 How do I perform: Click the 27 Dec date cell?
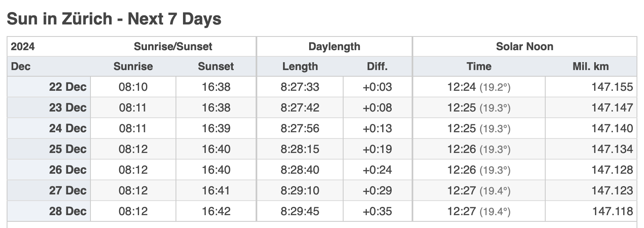(49, 191)
